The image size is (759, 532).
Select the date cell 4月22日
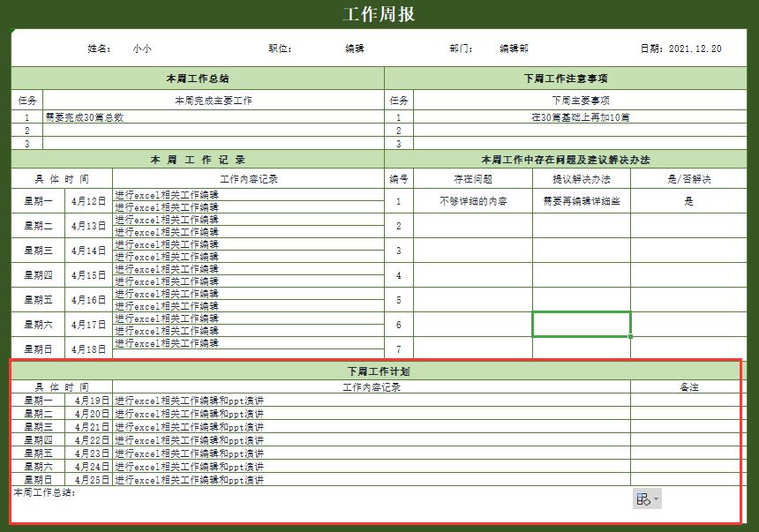[x=88, y=440]
